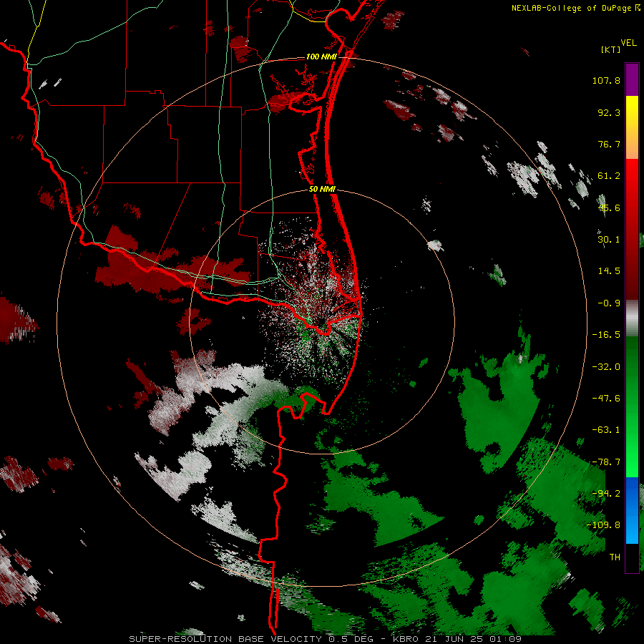Pick the purple segment of color bar

(632, 79)
